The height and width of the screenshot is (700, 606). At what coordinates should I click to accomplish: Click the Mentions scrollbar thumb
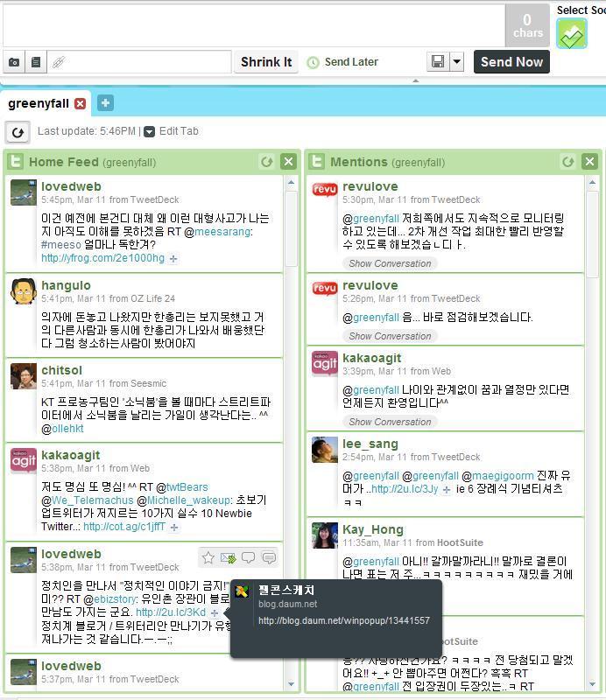click(x=593, y=235)
